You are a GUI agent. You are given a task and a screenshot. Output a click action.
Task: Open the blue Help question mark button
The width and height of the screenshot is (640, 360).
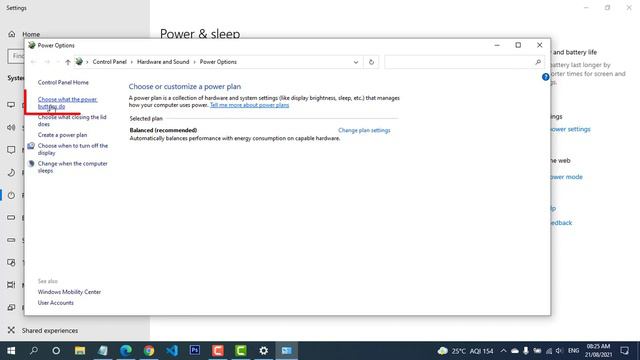click(x=545, y=77)
